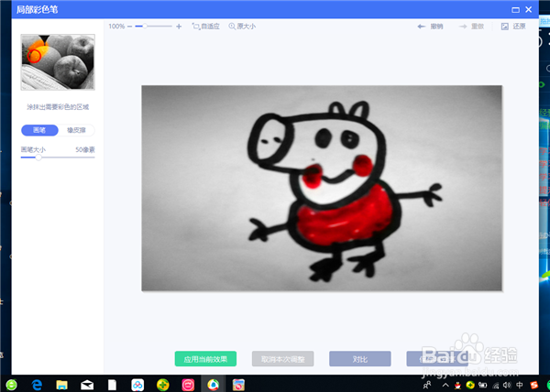Click the battery status tray icon
The image size is (550, 392).
(483, 385)
